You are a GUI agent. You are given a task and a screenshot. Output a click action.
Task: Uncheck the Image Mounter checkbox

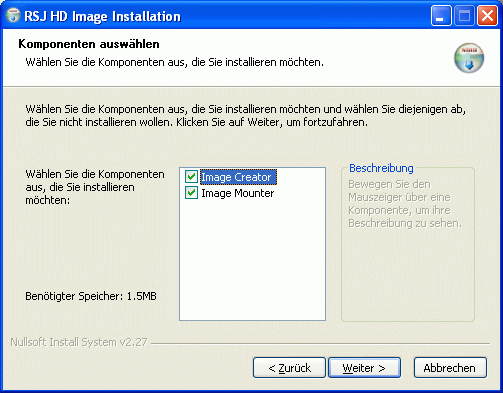tap(191, 193)
